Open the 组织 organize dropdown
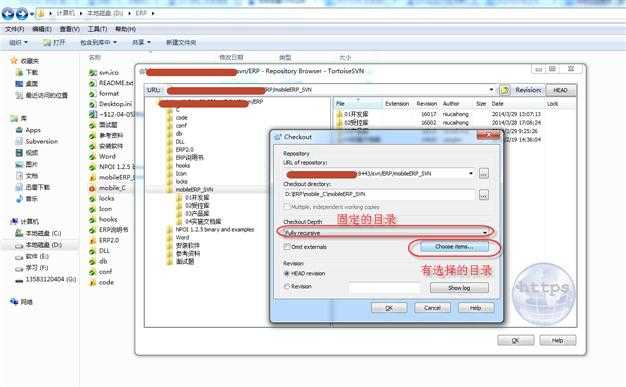 tap(18, 42)
